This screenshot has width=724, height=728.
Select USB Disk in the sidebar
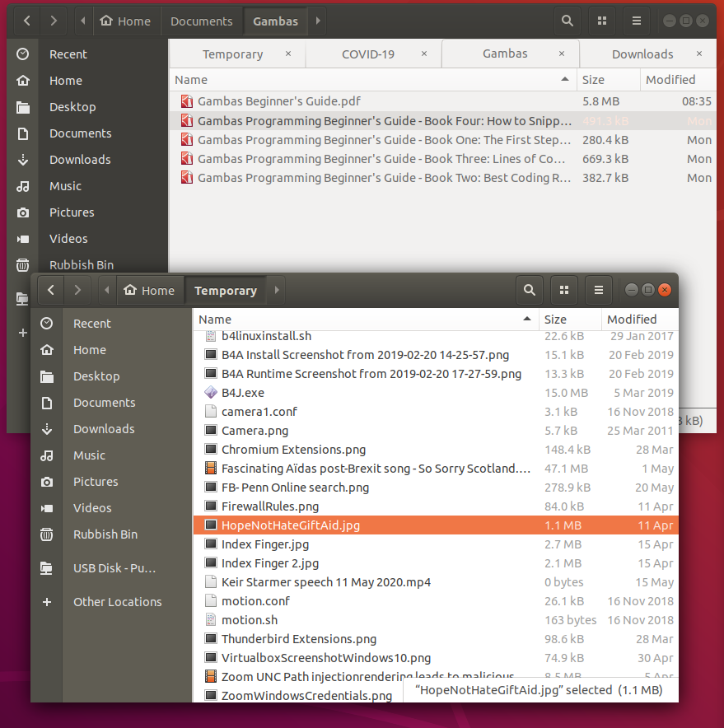coord(114,568)
